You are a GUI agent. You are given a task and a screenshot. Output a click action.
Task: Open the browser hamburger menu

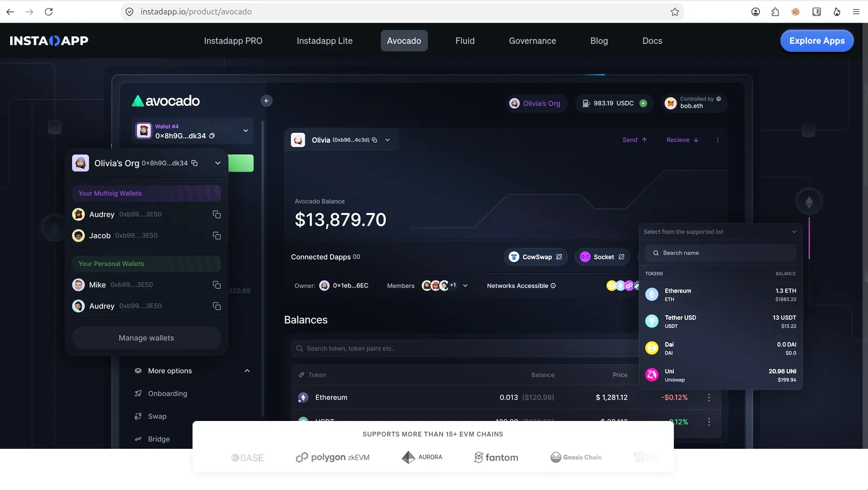click(x=856, y=12)
